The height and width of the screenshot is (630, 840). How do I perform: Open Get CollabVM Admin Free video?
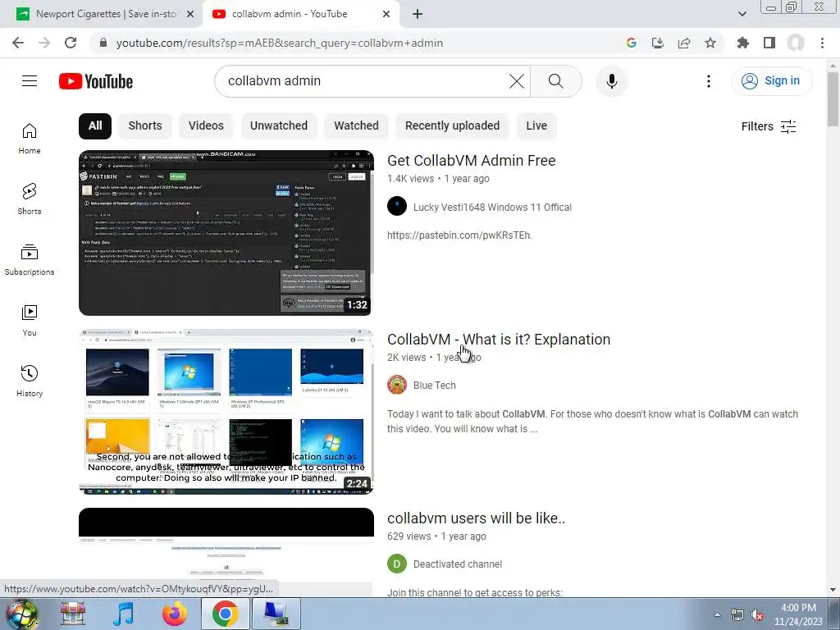pyautogui.click(x=471, y=161)
